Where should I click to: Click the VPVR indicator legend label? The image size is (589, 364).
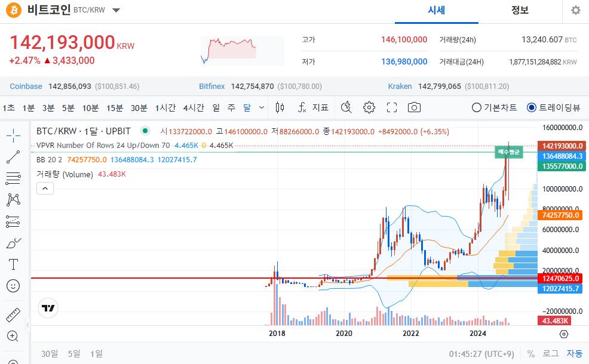[x=103, y=145]
